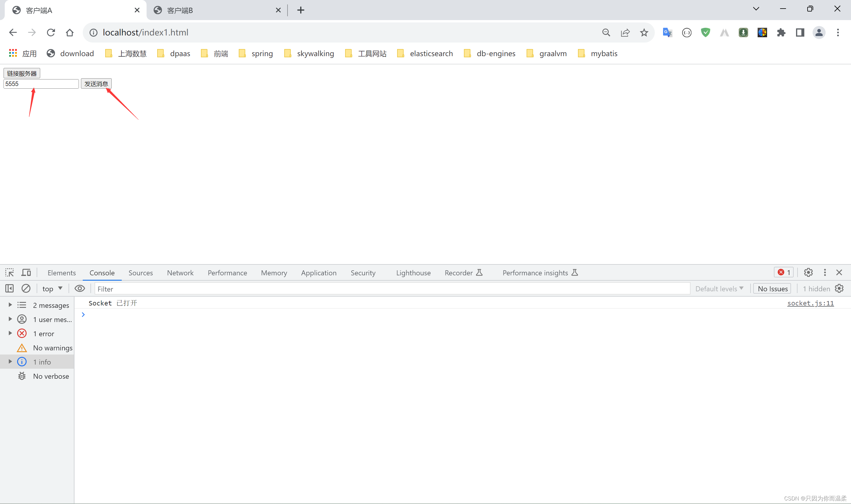This screenshot has height=504, width=851.
Task: Click the sidebar toggle icon
Action: (x=9, y=289)
